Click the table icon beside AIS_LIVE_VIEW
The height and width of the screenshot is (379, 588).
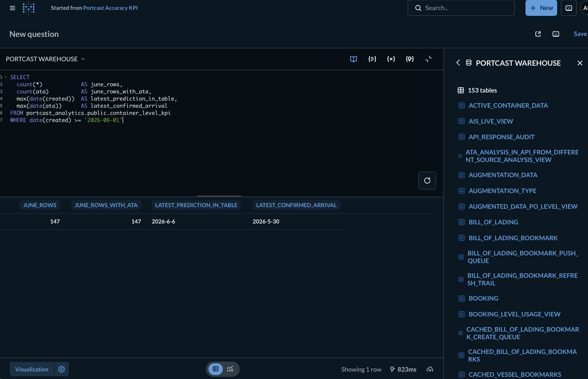click(461, 121)
